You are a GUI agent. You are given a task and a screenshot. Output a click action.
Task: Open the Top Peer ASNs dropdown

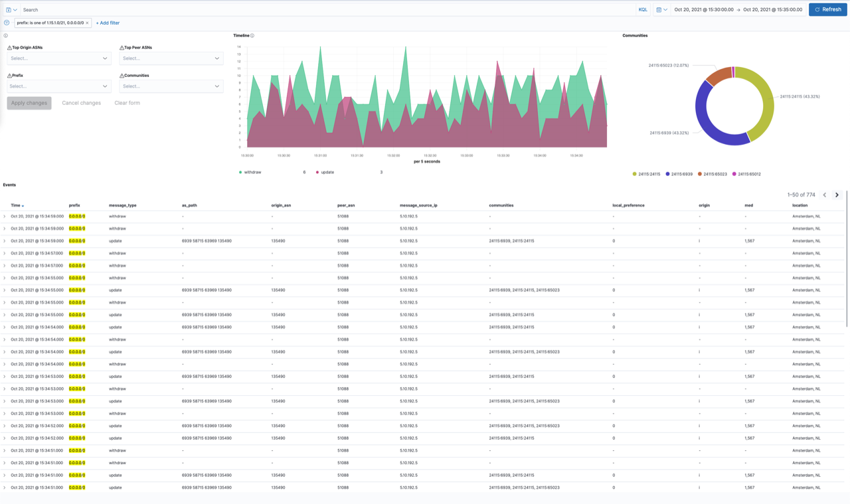[169, 58]
